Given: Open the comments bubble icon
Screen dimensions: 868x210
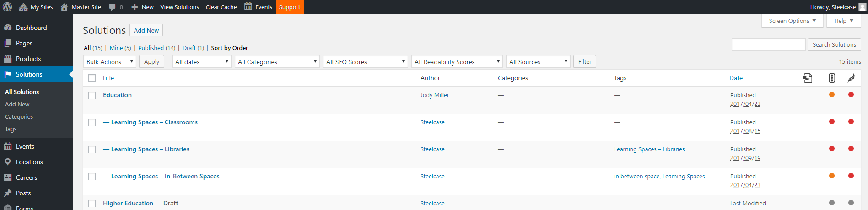Looking at the screenshot, I should (x=112, y=7).
